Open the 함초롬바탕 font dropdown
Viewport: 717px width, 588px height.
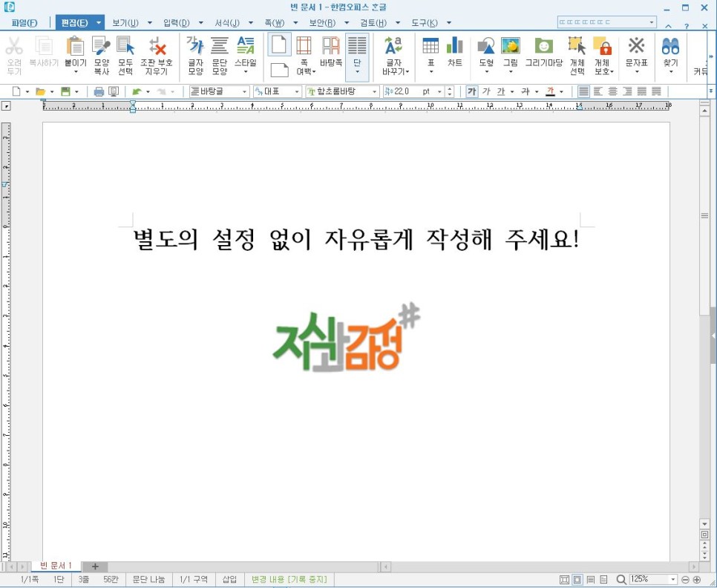point(375,92)
